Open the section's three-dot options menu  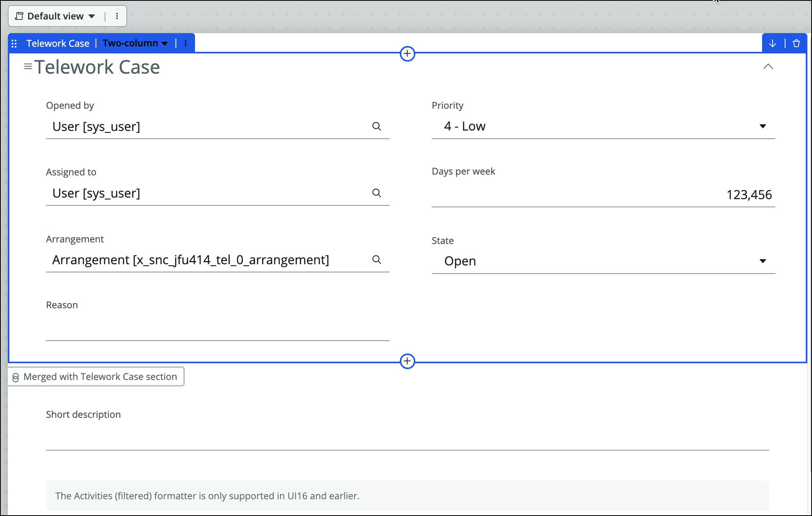click(x=186, y=43)
